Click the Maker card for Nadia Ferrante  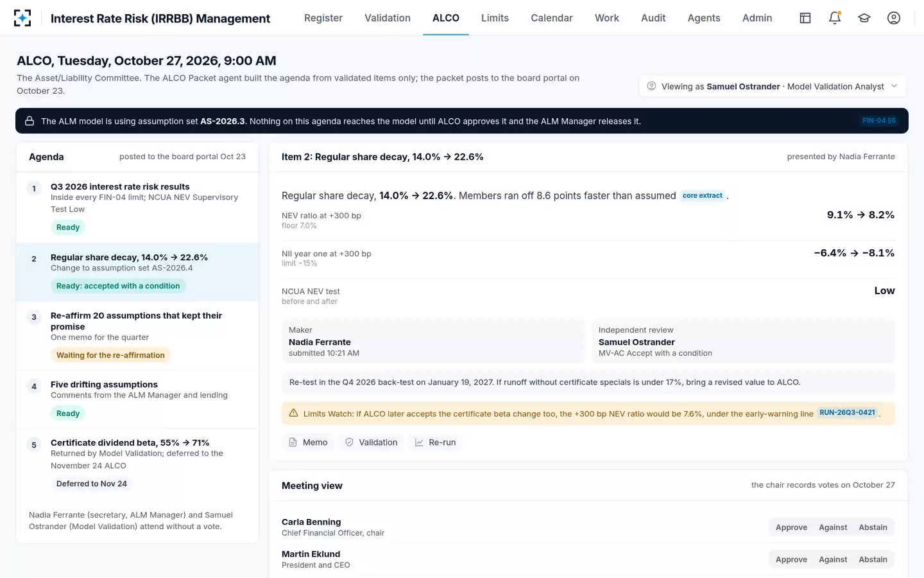coord(433,341)
